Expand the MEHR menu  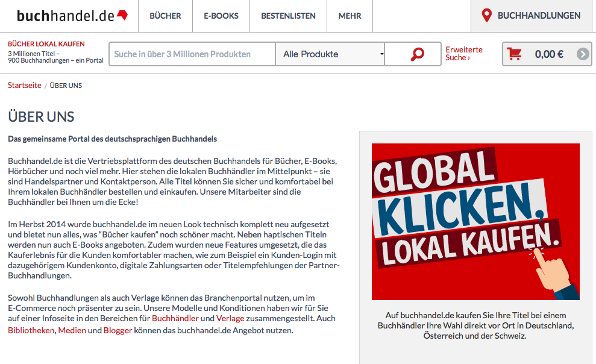(x=350, y=16)
